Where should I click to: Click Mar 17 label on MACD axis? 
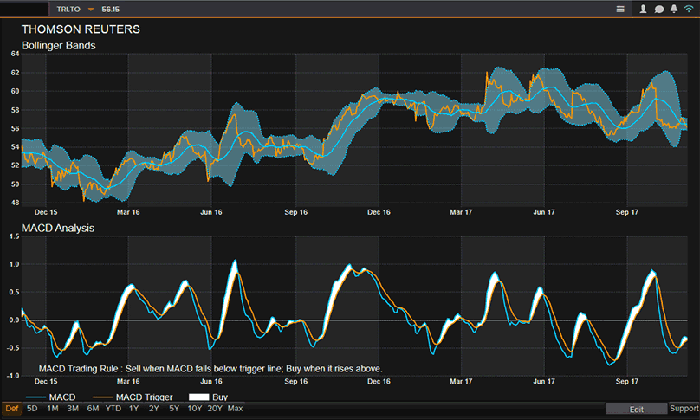461,381
